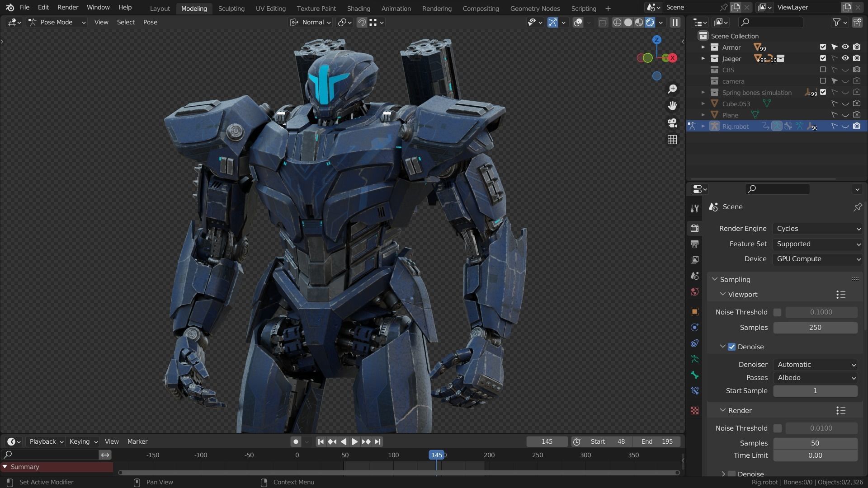Open the View Layer properties tab
Viewport: 868px width, 488px height.
point(695,260)
